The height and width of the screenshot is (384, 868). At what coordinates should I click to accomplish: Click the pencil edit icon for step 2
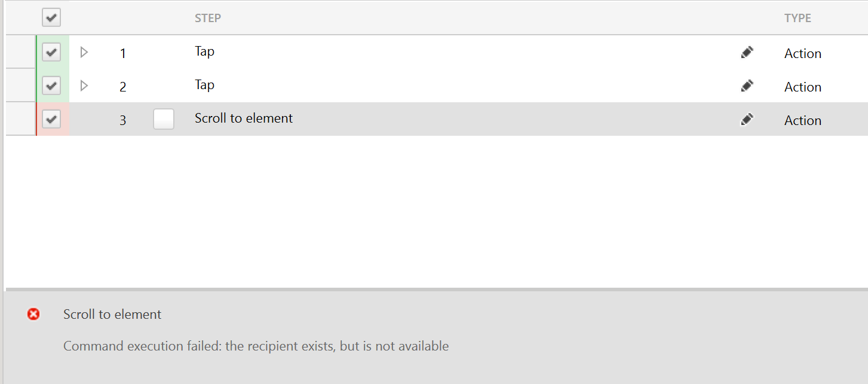pyautogui.click(x=746, y=86)
